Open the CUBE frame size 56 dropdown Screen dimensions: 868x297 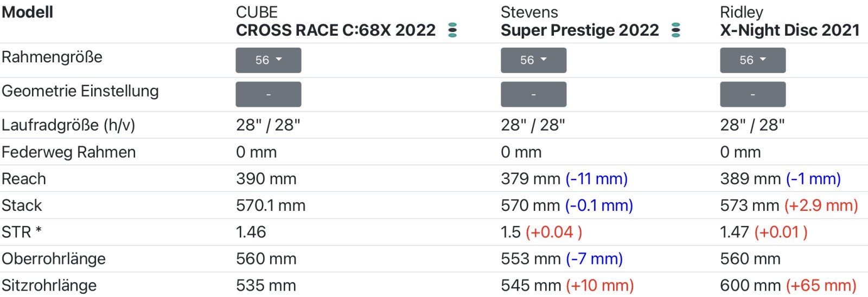[268, 60]
